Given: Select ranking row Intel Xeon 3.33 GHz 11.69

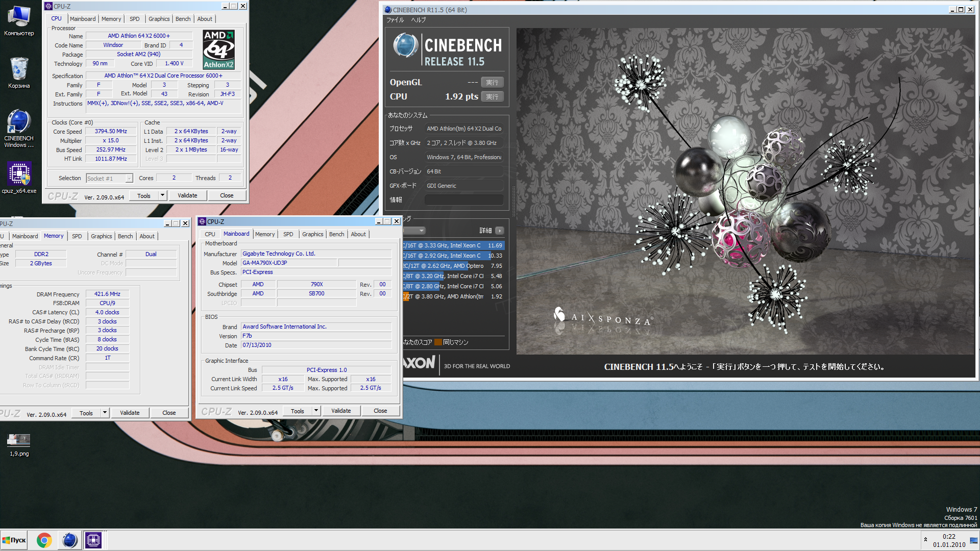Looking at the screenshot, I should tap(453, 245).
